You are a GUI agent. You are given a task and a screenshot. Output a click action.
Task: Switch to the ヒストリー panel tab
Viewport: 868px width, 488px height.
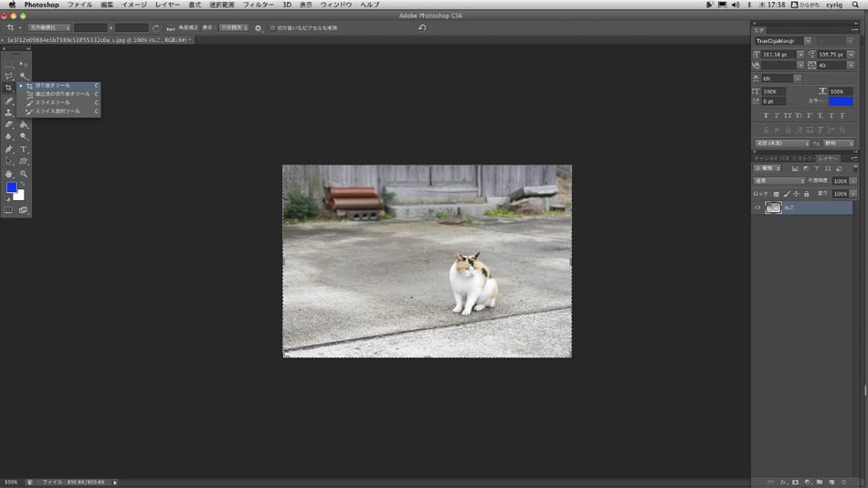(804, 158)
